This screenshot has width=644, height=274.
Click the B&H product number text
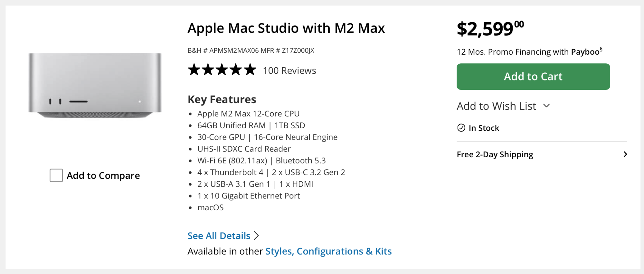pos(251,50)
